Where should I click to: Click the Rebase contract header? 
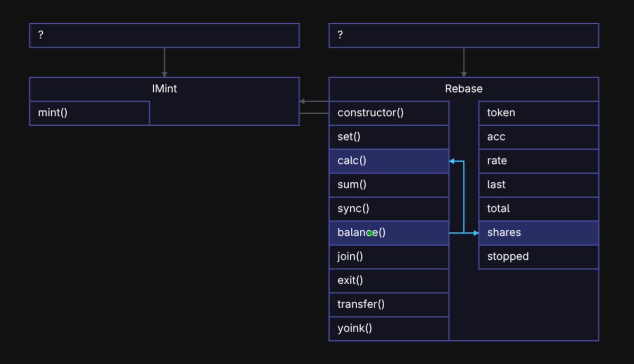pyautogui.click(x=464, y=89)
